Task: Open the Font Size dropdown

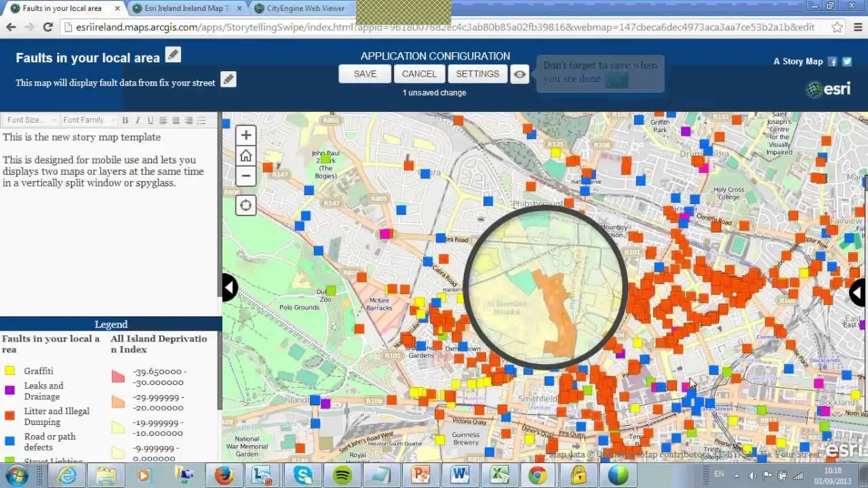Action: point(30,120)
